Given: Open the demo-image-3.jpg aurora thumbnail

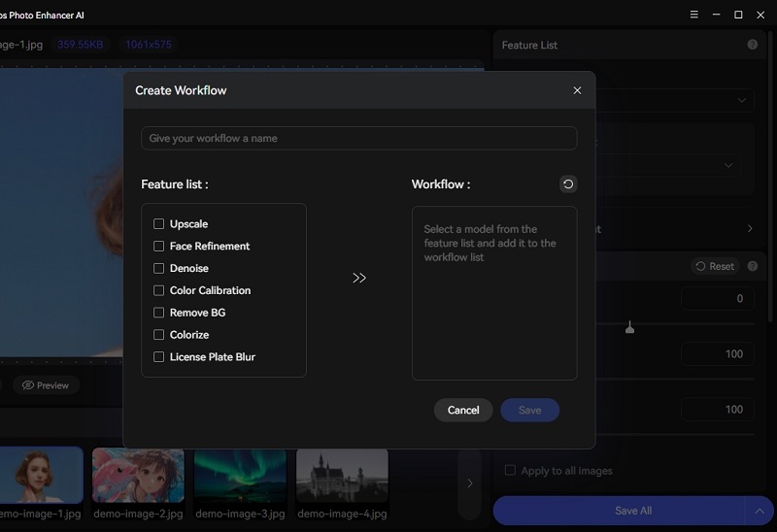Looking at the screenshot, I should (x=240, y=476).
